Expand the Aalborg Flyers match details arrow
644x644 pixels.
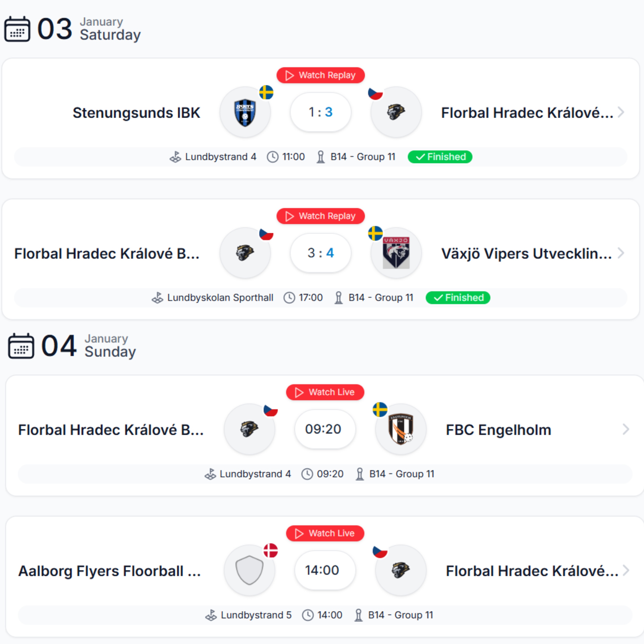pos(626,570)
